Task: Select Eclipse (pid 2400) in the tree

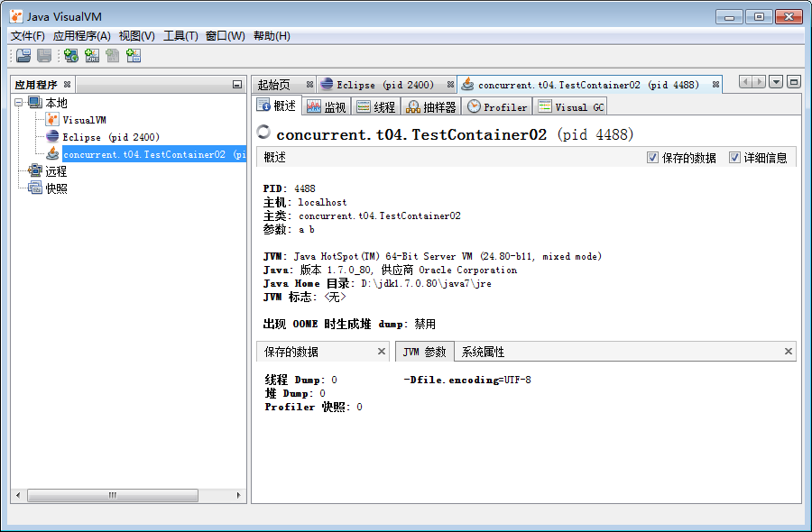Action: [x=111, y=137]
